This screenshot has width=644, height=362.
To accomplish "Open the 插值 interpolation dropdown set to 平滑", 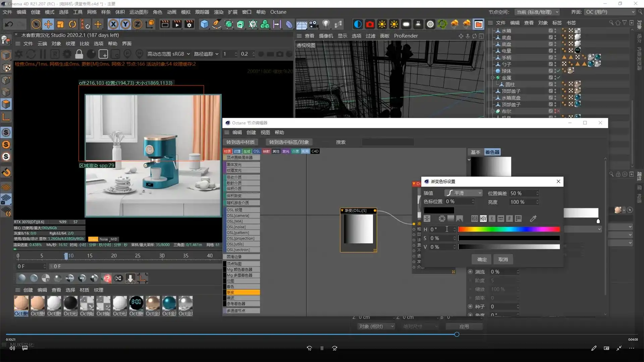I will [x=464, y=193].
